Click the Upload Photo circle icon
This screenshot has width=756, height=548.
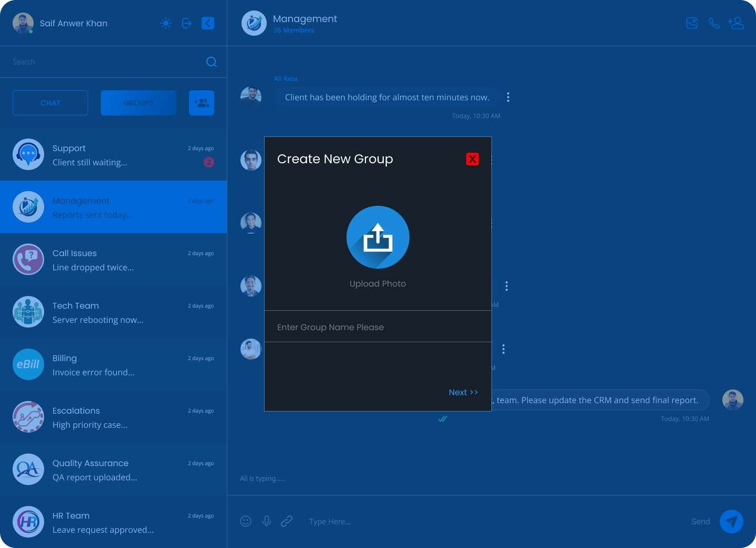point(378,237)
